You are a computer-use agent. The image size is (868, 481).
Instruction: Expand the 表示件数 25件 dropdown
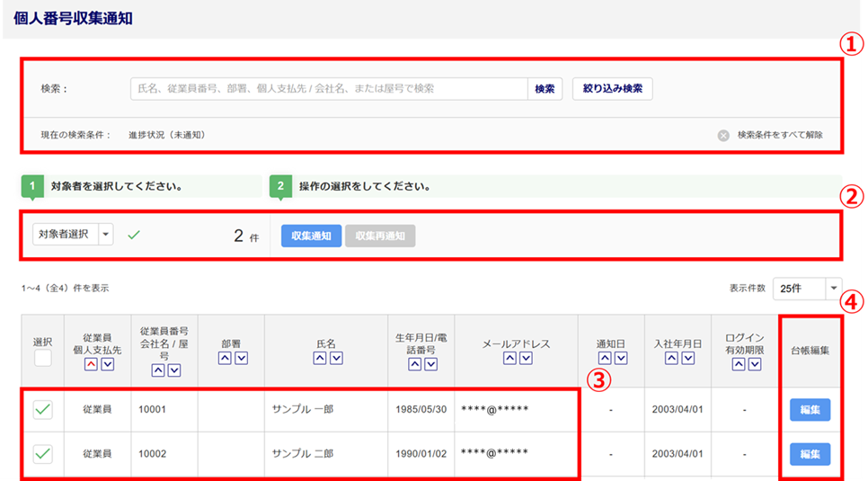pos(835,289)
